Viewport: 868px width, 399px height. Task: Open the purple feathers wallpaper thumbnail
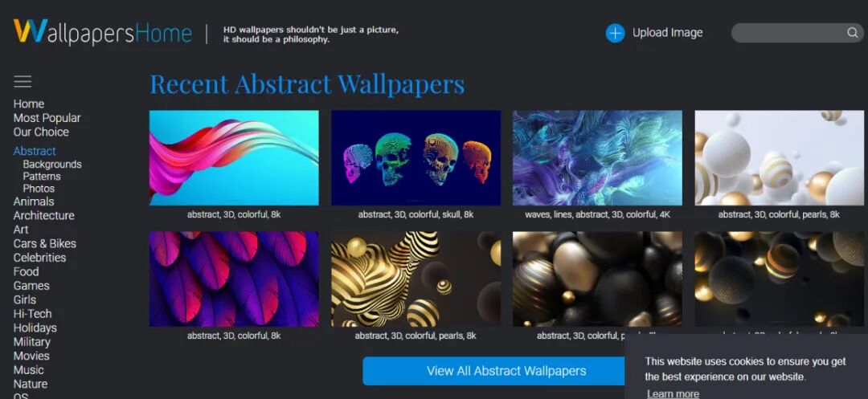(x=234, y=279)
